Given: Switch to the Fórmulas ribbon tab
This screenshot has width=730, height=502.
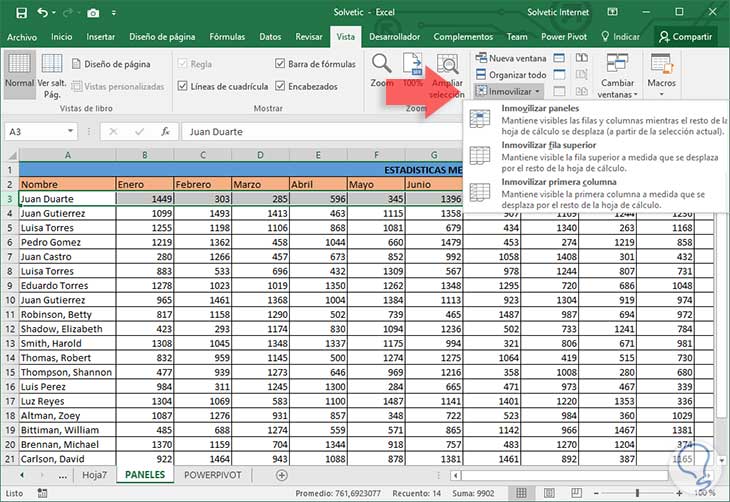Looking at the screenshot, I should [x=226, y=36].
